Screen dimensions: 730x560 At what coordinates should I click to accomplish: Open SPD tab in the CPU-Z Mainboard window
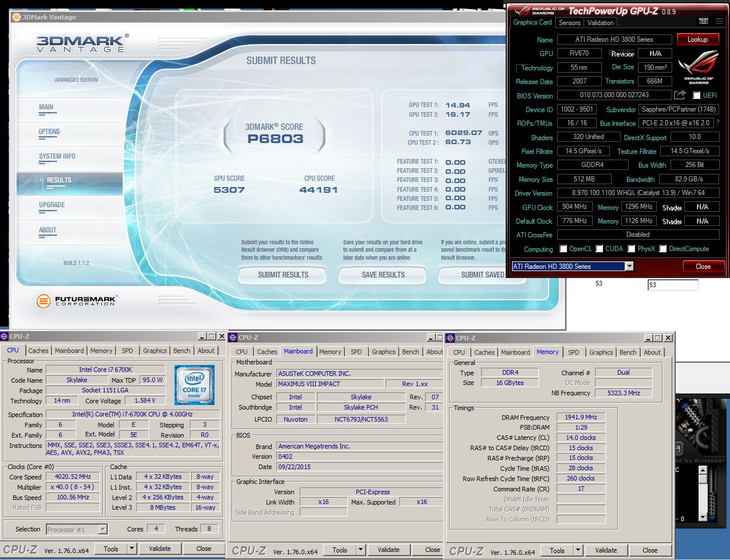click(x=356, y=352)
